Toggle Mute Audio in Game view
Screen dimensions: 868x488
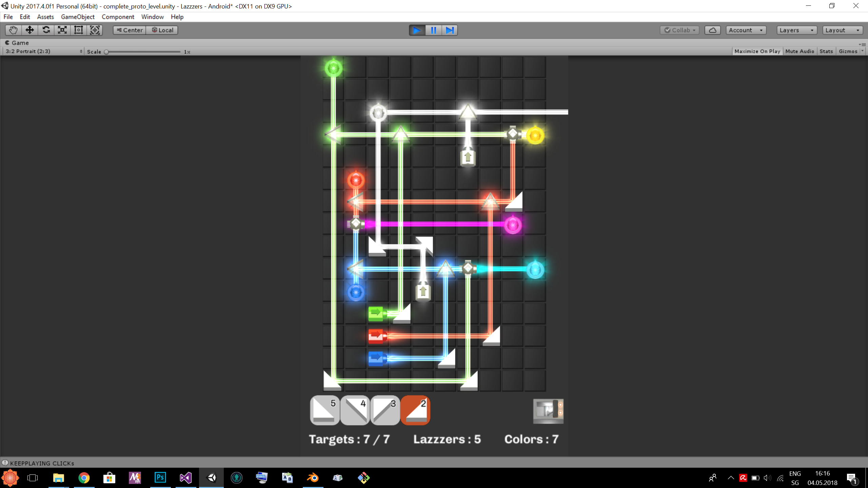[x=800, y=51]
